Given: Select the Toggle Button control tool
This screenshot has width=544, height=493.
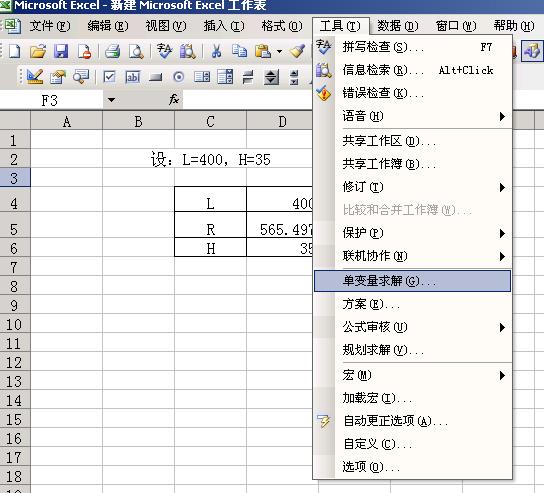Looking at the screenshot, I should tap(248, 77).
